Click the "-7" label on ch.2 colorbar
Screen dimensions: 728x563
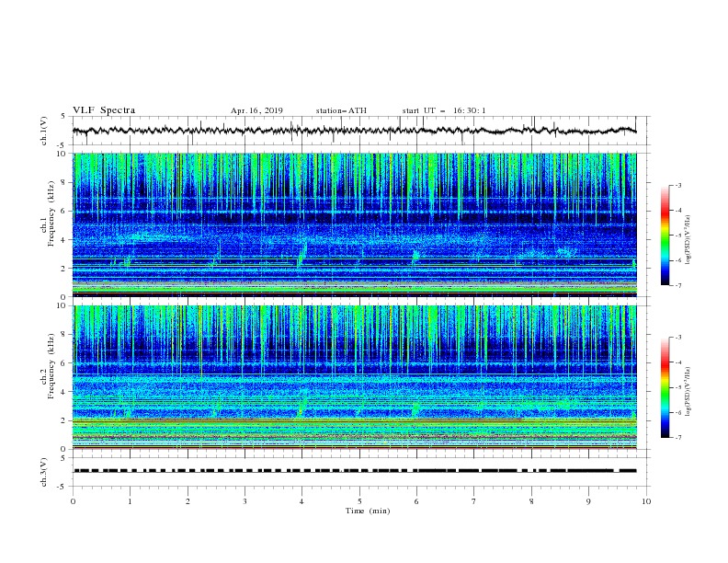click(x=678, y=437)
